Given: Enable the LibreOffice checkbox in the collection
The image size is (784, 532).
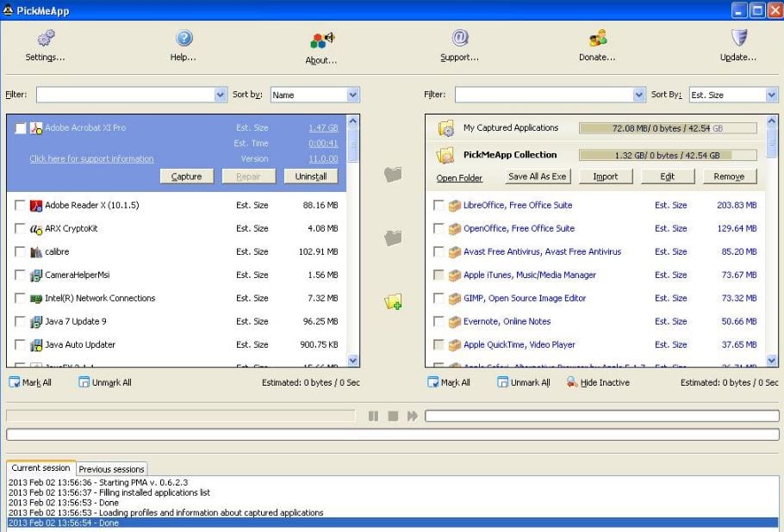Looking at the screenshot, I should [x=439, y=206].
